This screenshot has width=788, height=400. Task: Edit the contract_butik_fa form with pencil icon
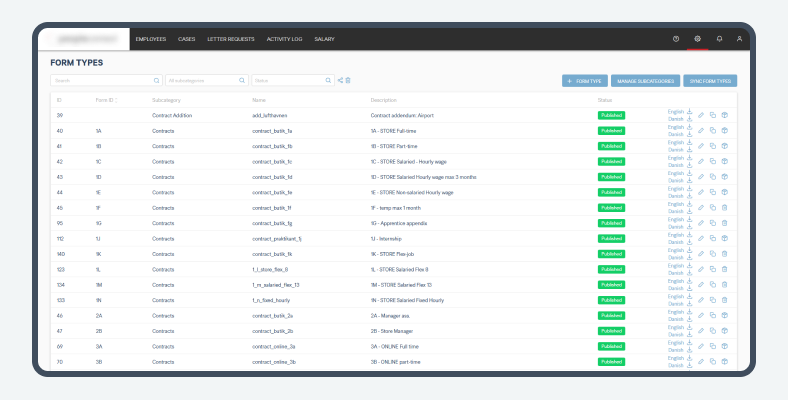pyautogui.click(x=701, y=131)
